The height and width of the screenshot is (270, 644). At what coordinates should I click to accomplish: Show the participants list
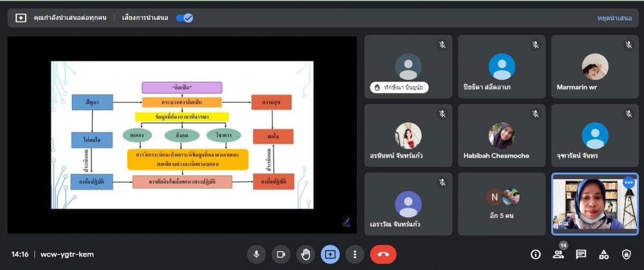[x=558, y=254]
